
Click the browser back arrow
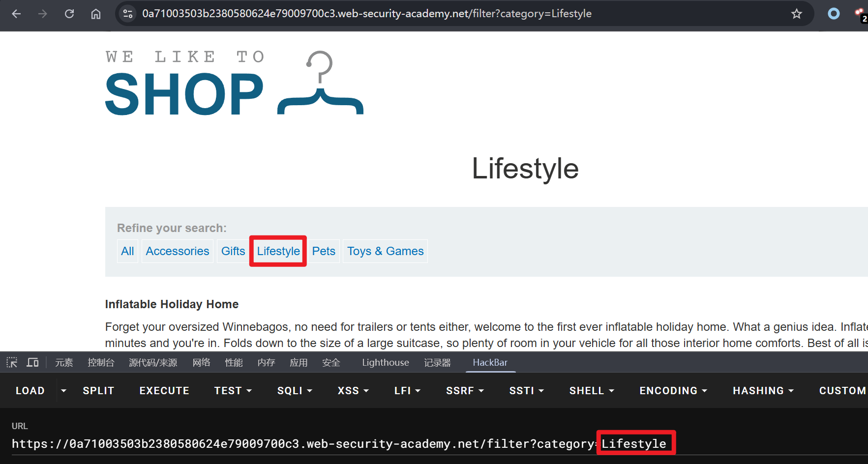(x=16, y=14)
